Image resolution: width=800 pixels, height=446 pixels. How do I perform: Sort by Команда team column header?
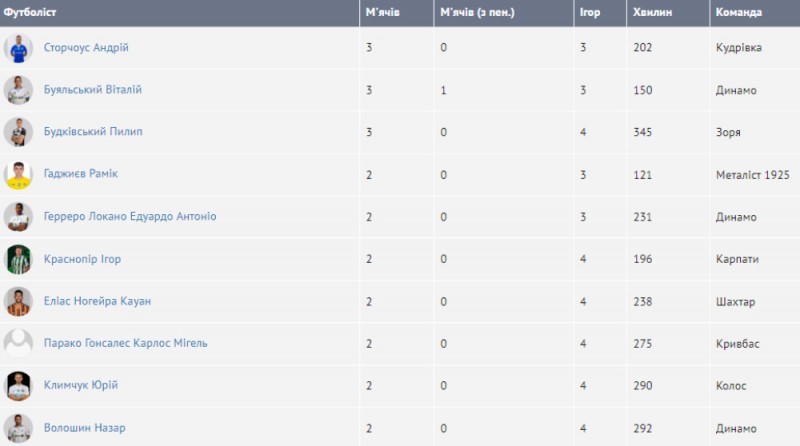point(740,12)
